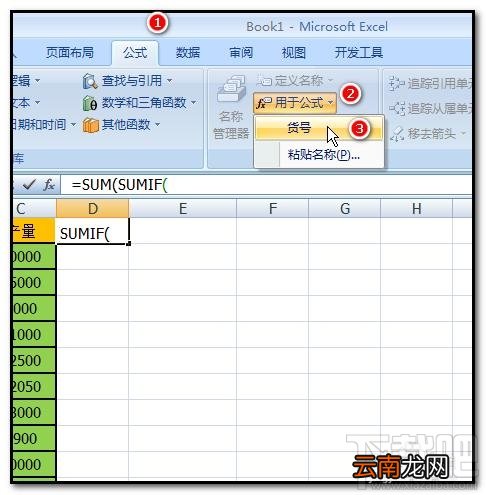Screen dimensions: 486x495
Task: Open the 页面布局 ribbon tab
Action: click(x=70, y=53)
